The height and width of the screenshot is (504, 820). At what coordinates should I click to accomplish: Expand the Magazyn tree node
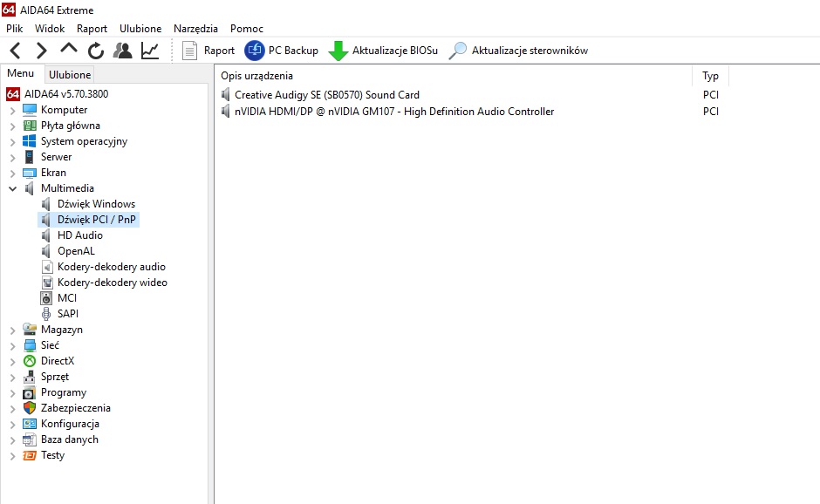12,330
